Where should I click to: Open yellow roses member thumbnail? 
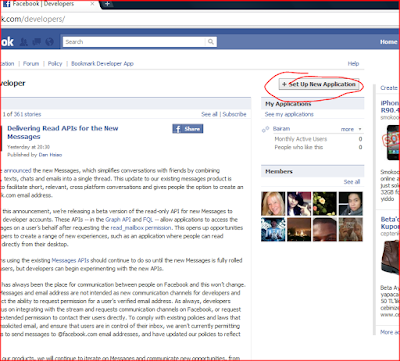[325, 204]
